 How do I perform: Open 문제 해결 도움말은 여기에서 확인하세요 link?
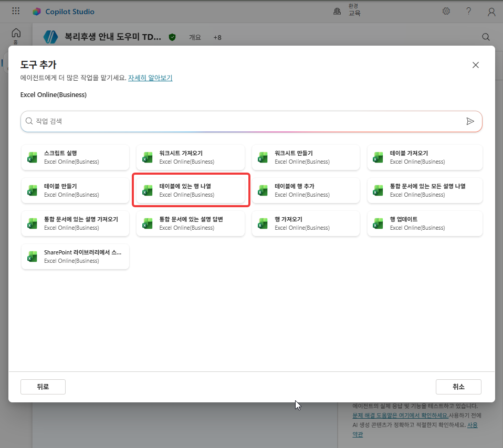pyautogui.click(x=400, y=415)
